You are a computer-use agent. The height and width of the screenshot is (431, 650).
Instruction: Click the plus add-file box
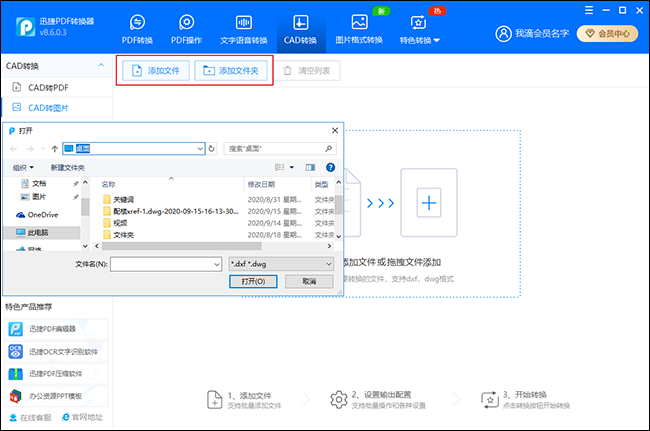429,203
